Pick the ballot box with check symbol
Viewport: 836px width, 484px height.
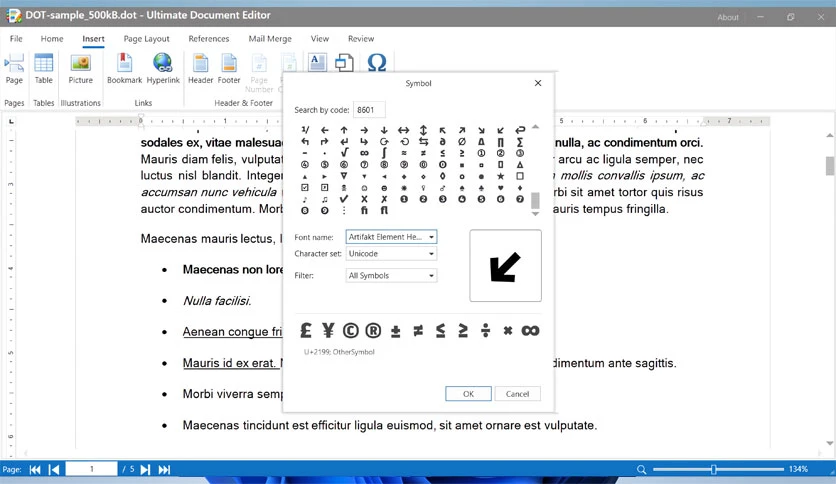[x=304, y=188]
